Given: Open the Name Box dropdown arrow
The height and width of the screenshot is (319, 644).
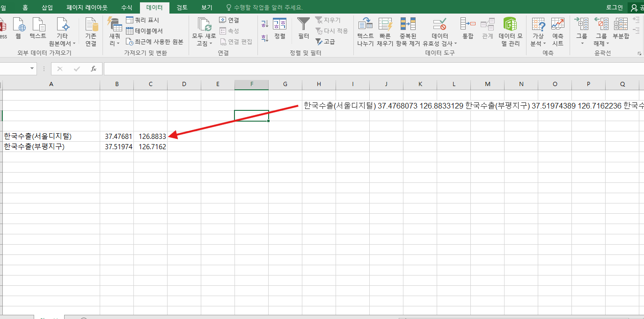Looking at the screenshot, I should tap(32, 69).
